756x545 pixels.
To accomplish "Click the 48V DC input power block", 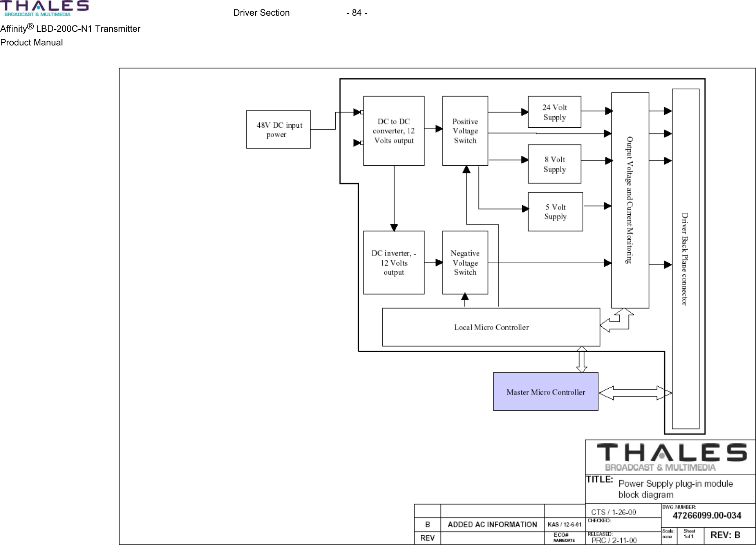I will (x=278, y=130).
